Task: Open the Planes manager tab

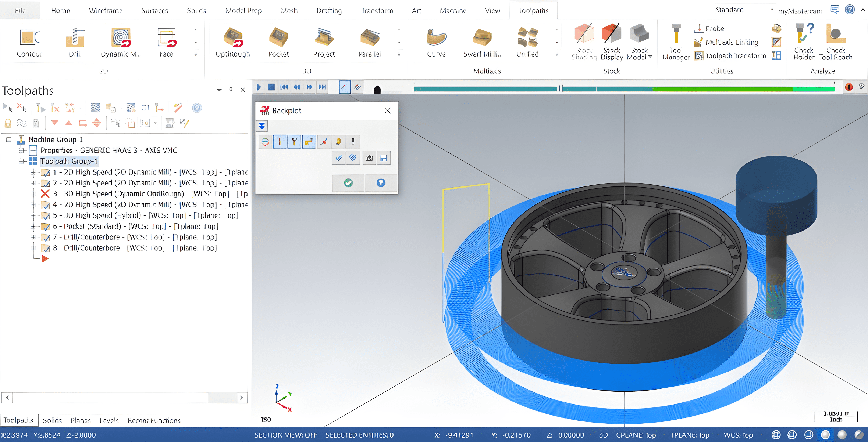Action: point(81,420)
